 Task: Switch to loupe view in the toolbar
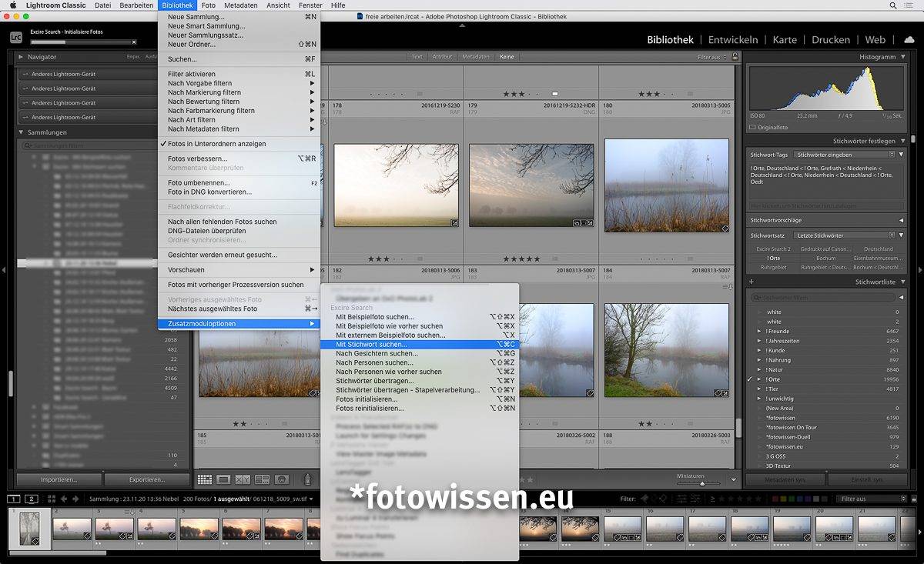point(223,479)
